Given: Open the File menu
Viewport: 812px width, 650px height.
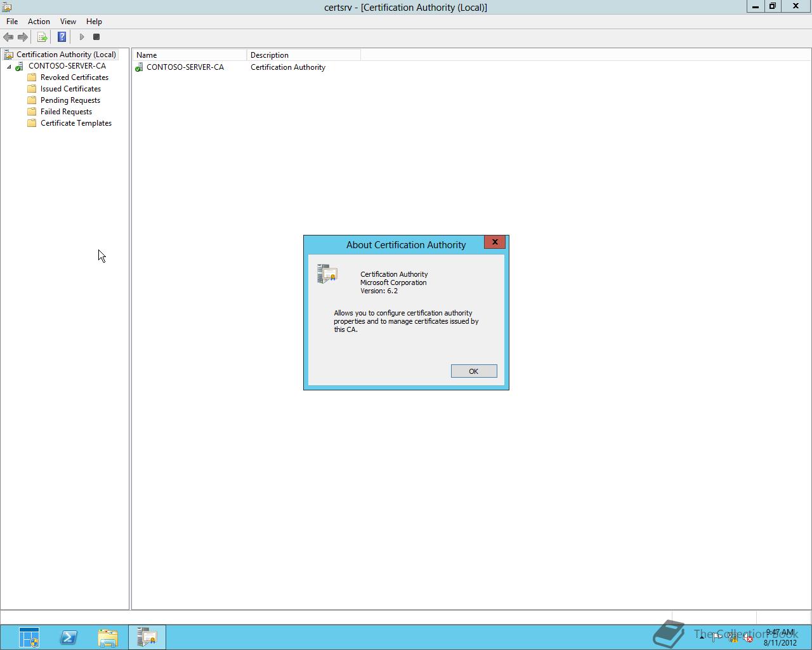Looking at the screenshot, I should point(12,22).
